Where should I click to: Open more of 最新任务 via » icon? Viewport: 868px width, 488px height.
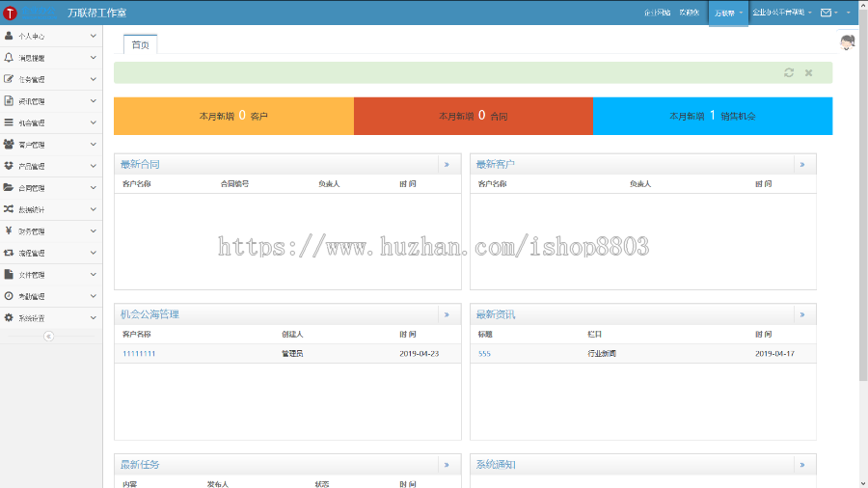[x=447, y=465]
